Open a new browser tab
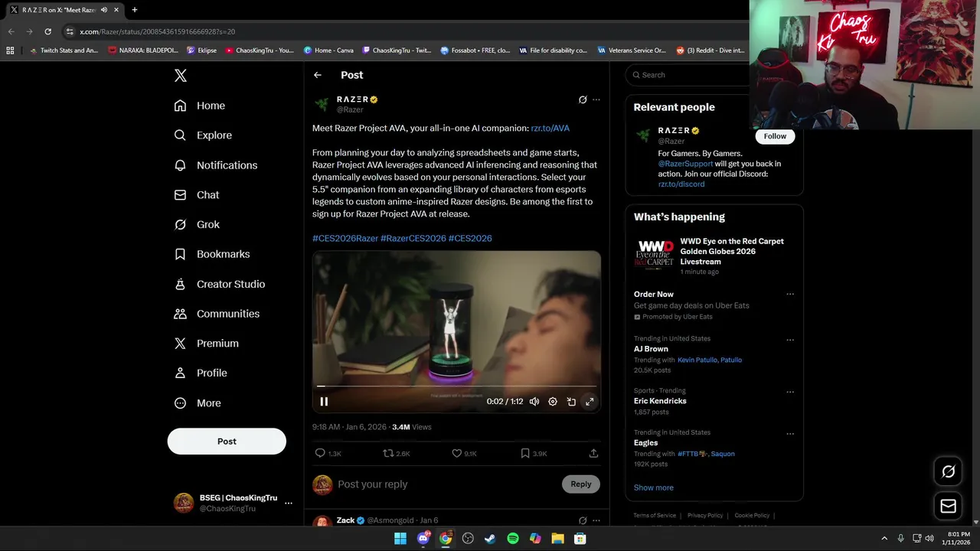Screen dimensions: 980x551 134,10
